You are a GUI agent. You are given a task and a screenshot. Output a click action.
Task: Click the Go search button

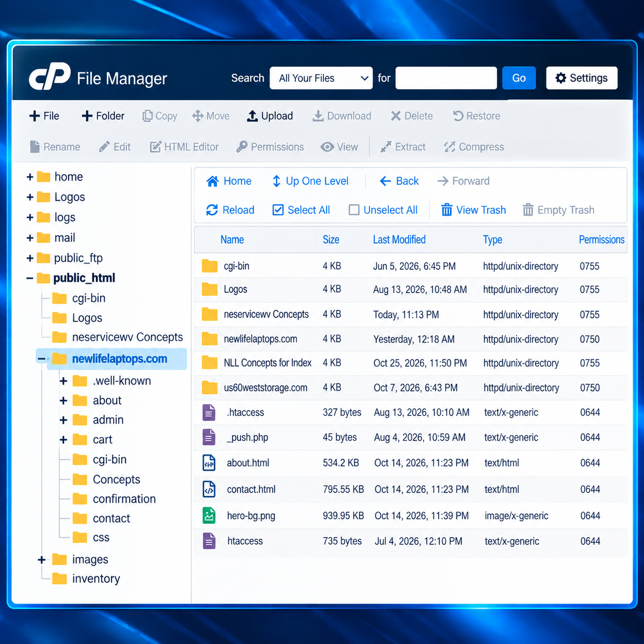click(519, 78)
